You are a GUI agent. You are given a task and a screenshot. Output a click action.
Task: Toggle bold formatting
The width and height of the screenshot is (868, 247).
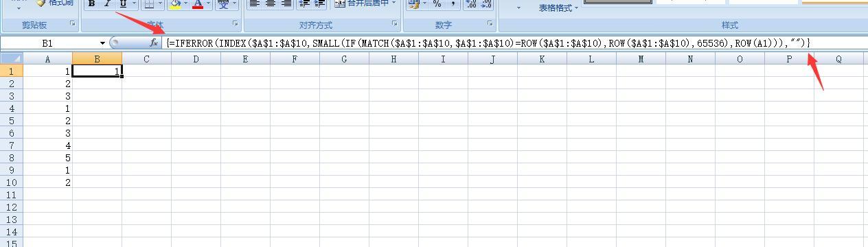91,3
